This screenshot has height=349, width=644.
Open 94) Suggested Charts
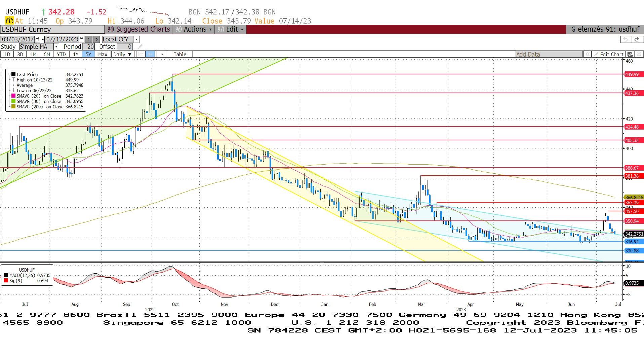pyautogui.click(x=139, y=29)
